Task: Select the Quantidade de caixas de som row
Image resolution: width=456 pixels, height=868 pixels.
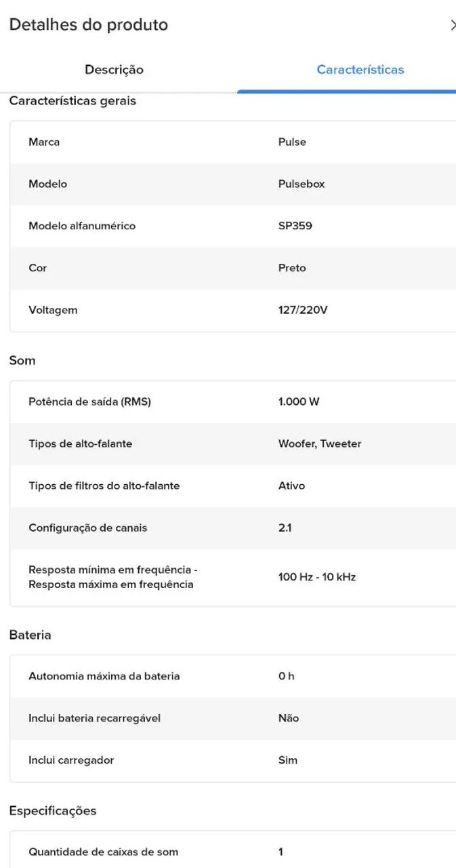Action: pyautogui.click(x=233, y=852)
